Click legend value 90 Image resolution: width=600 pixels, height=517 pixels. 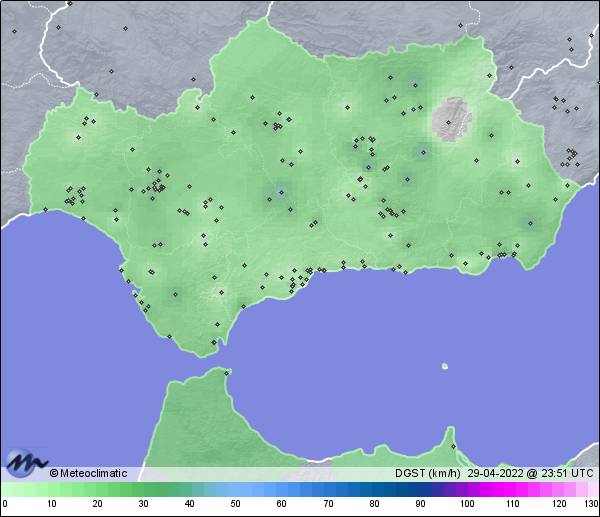point(420,503)
